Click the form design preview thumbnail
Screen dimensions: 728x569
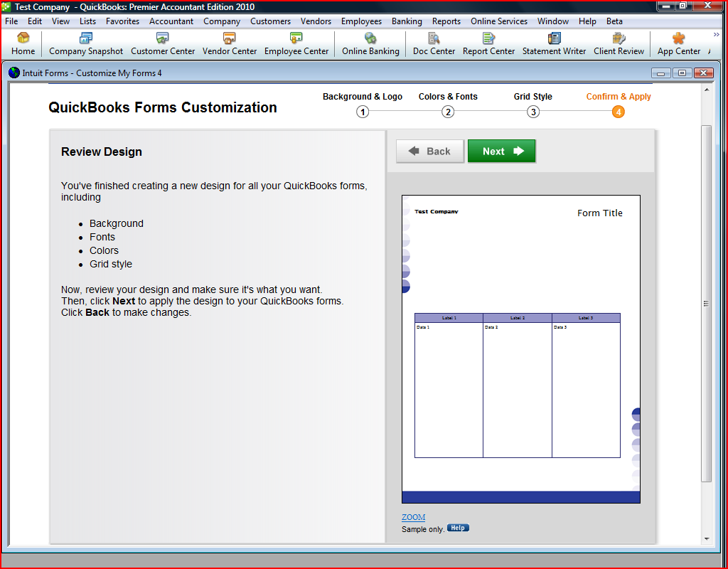tap(521, 349)
